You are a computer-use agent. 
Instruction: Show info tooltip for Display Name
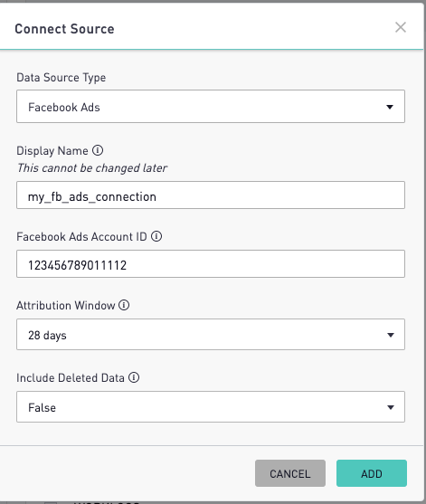(98, 150)
